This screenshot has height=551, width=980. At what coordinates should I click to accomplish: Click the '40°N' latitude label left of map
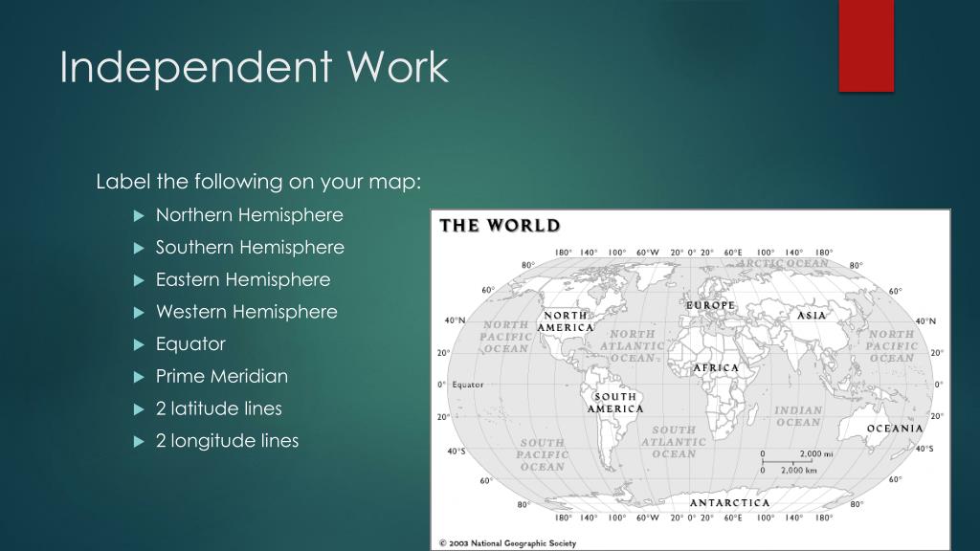click(x=455, y=320)
